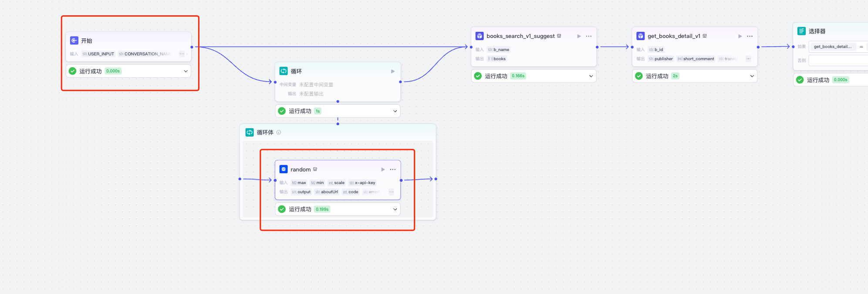Viewport: 868px width, 294px height.
Task: Run the Loop node using its play button
Action: pos(393,71)
